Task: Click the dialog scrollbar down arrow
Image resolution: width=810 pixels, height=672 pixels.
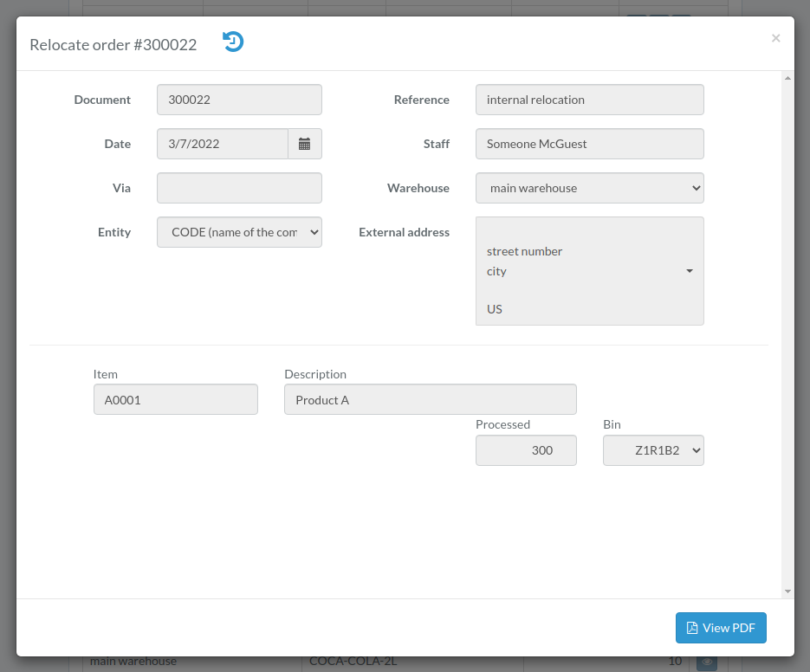Action: pos(787,591)
